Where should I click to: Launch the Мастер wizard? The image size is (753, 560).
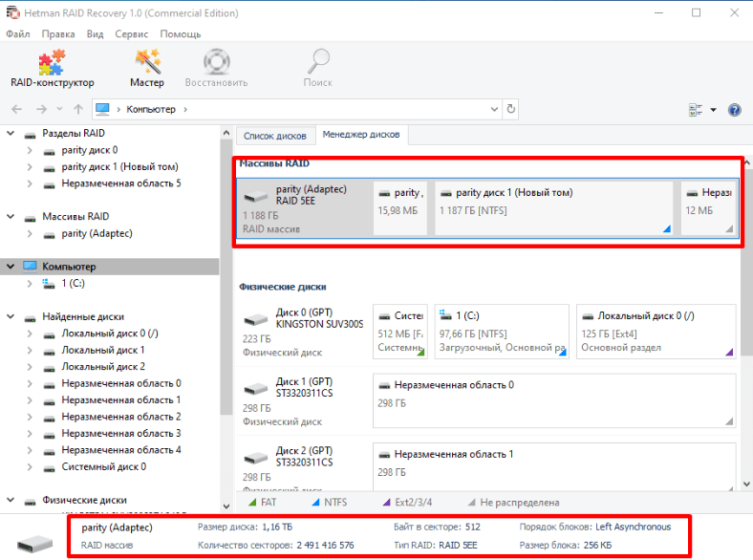(x=147, y=68)
